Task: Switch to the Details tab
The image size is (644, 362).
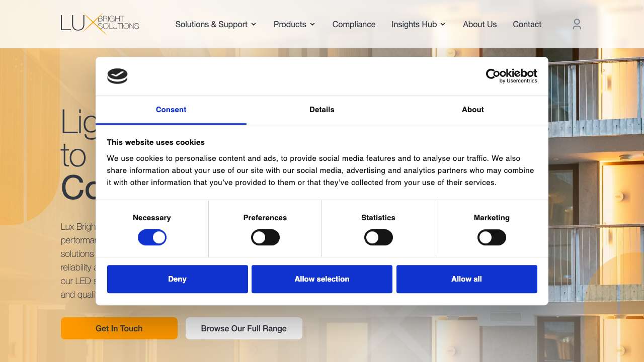Action: pos(322,110)
